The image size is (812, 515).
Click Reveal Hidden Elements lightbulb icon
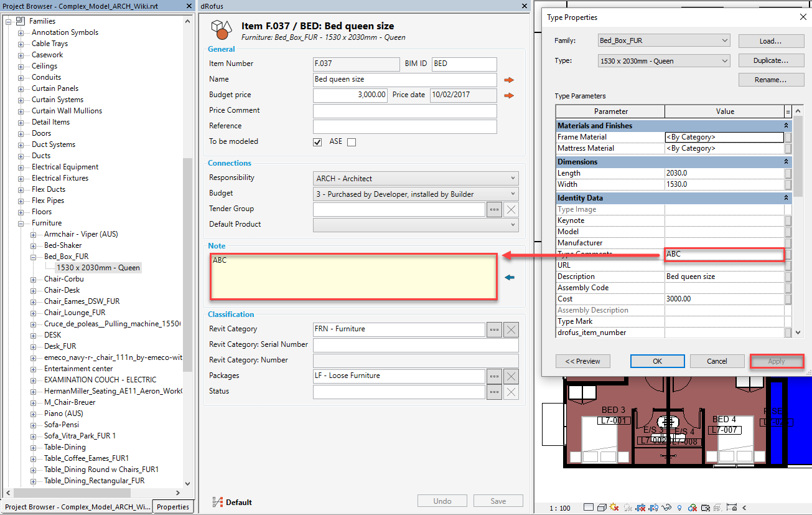pyautogui.click(x=679, y=508)
